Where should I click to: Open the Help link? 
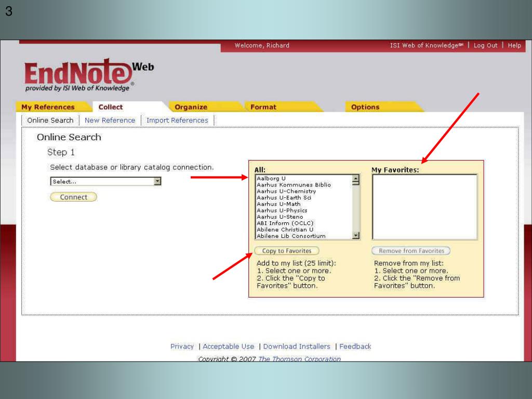click(x=514, y=45)
